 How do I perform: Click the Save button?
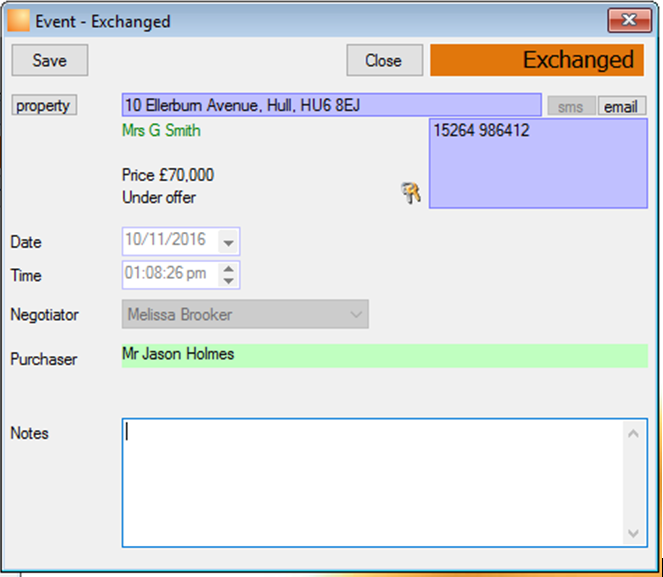coord(50,60)
